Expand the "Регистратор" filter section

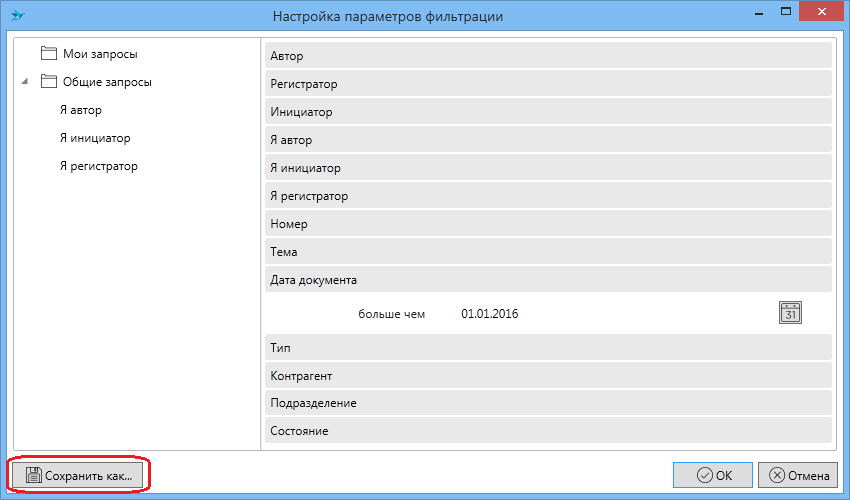pos(548,84)
